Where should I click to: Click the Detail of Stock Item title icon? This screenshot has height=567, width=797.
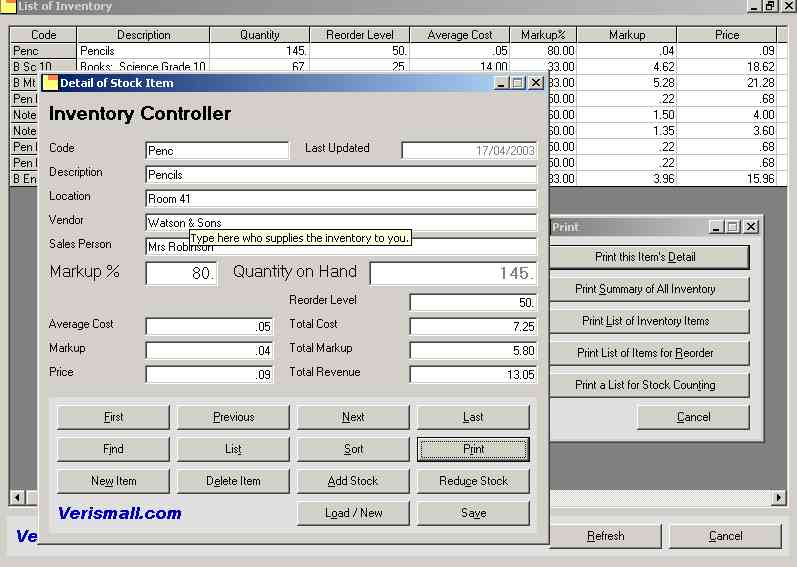pos(50,83)
